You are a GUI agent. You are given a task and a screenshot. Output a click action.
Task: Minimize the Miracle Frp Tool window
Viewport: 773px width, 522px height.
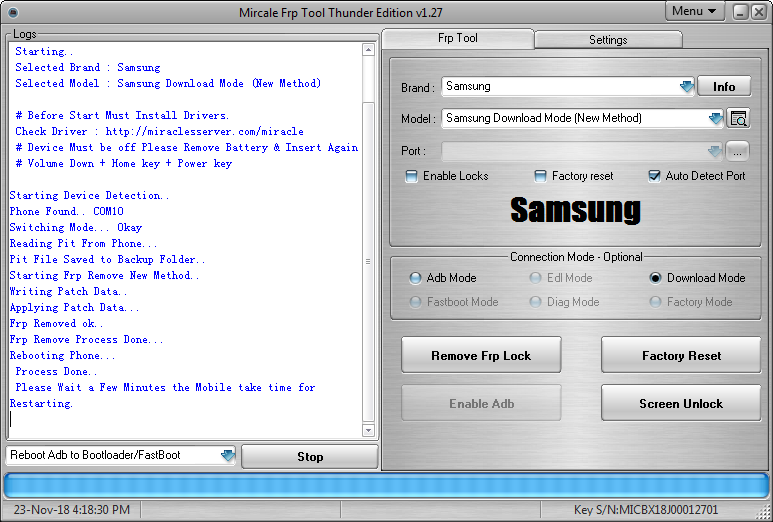740,12
